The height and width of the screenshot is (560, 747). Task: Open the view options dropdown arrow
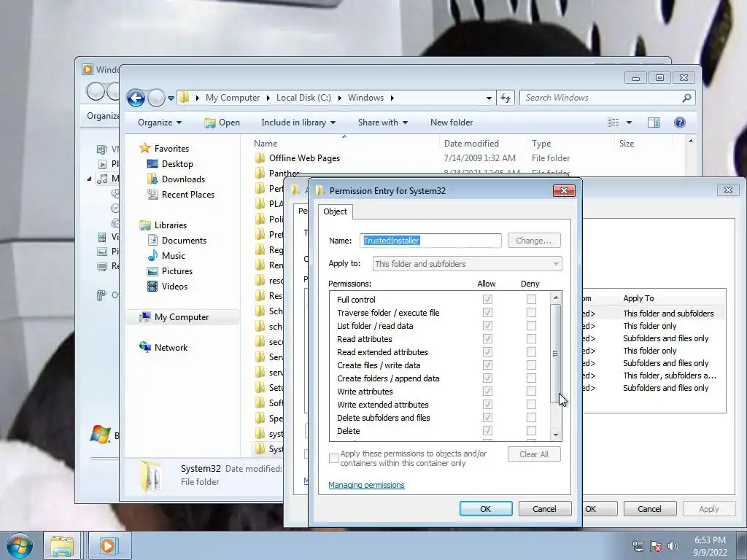tap(629, 122)
